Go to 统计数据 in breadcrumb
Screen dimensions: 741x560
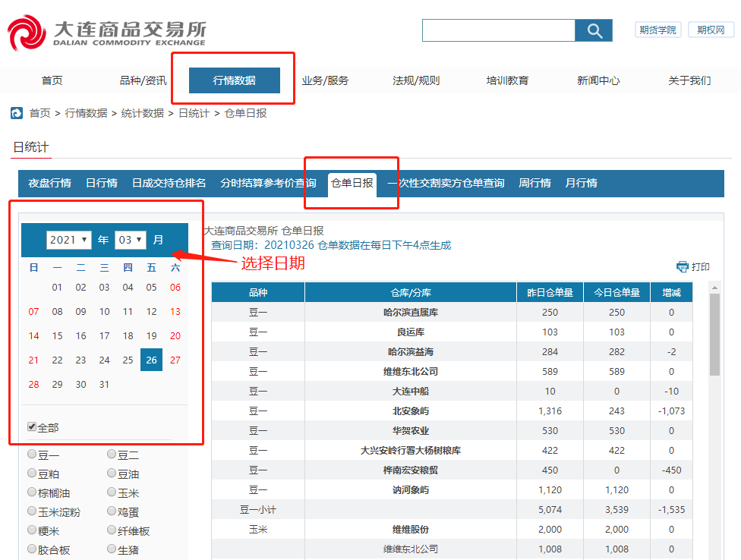point(142,113)
